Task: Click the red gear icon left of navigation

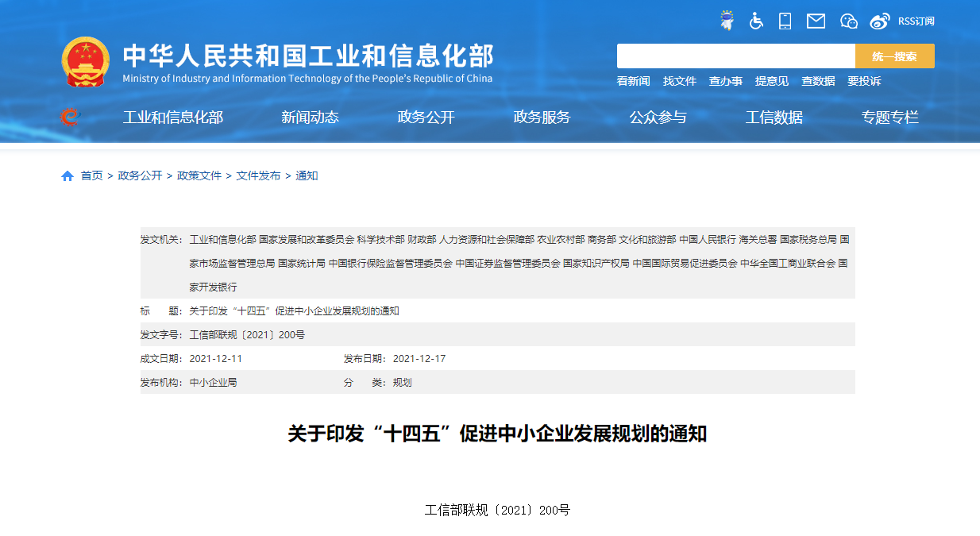Action: coord(71,117)
